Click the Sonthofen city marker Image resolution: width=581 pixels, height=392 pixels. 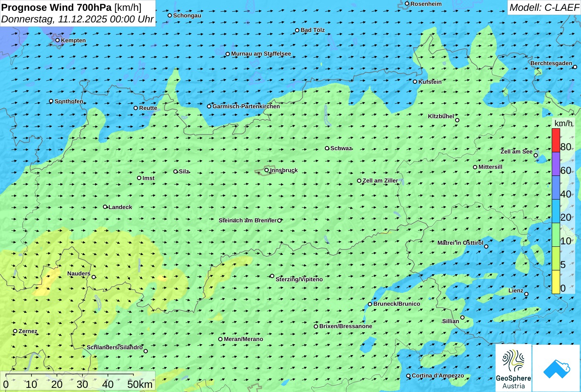pos(51,101)
